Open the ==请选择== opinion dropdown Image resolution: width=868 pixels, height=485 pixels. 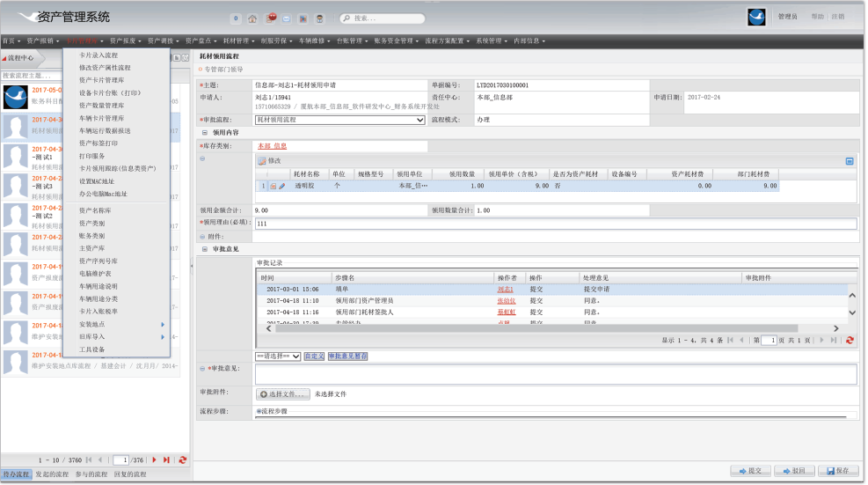(278, 356)
